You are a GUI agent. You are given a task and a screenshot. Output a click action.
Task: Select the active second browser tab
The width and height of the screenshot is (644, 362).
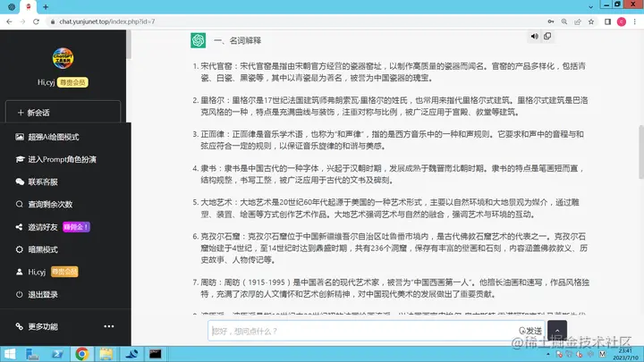(x=29, y=7)
